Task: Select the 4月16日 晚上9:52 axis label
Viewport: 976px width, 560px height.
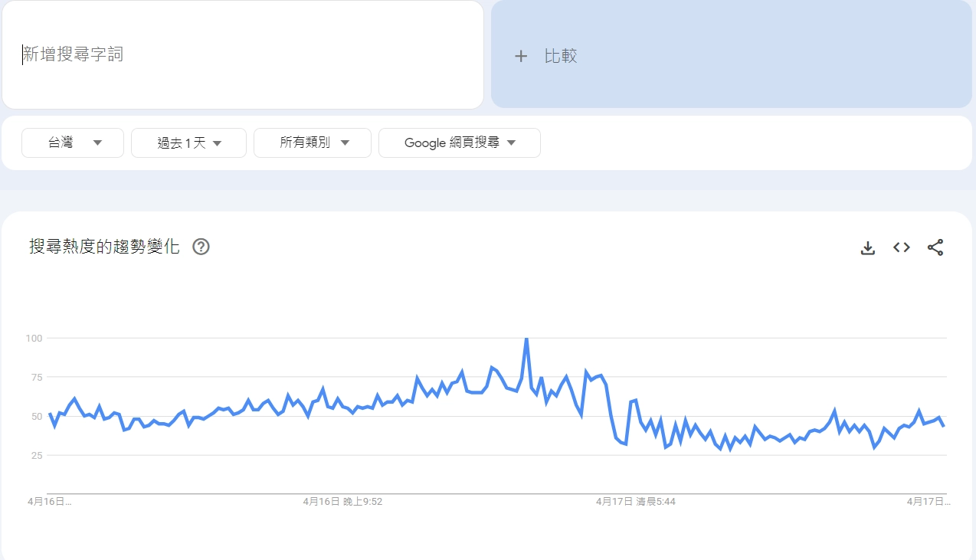Action: pyautogui.click(x=342, y=502)
